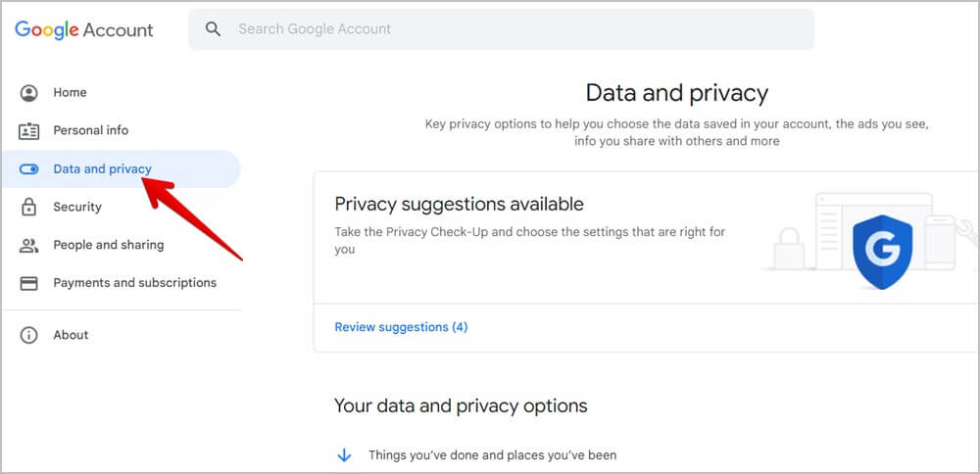Screen dimensions: 980x474
Task: Click the Home person icon in sidebar
Action: point(29,93)
